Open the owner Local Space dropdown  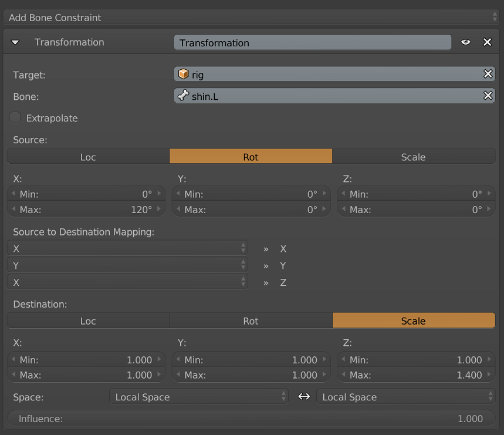405,397
